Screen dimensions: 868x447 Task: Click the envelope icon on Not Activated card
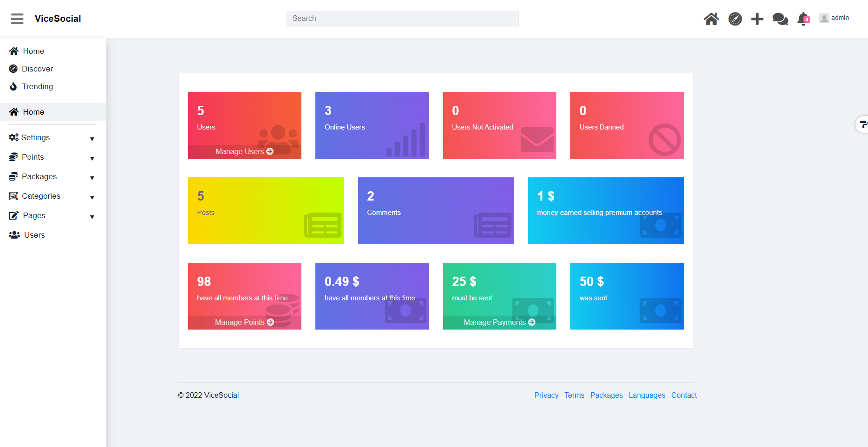coord(537,140)
